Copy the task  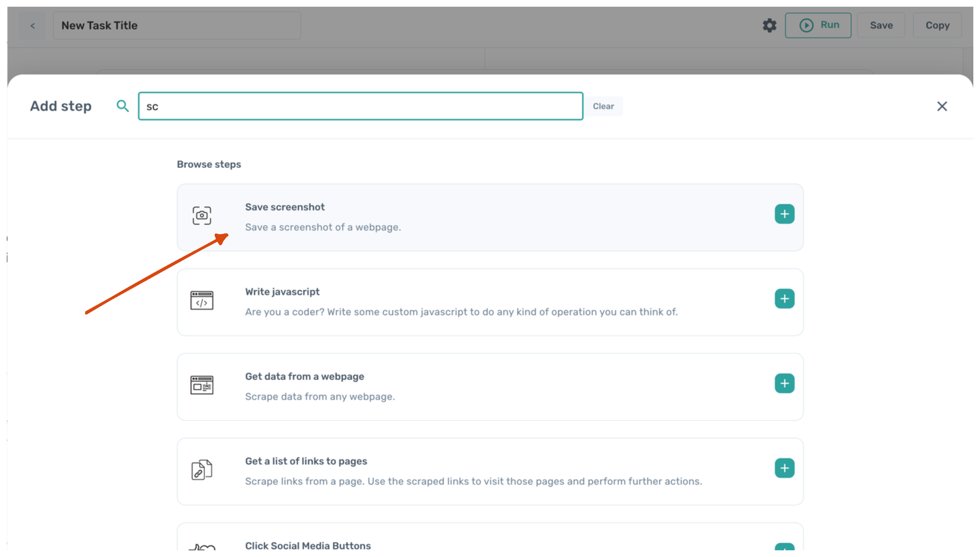(937, 25)
